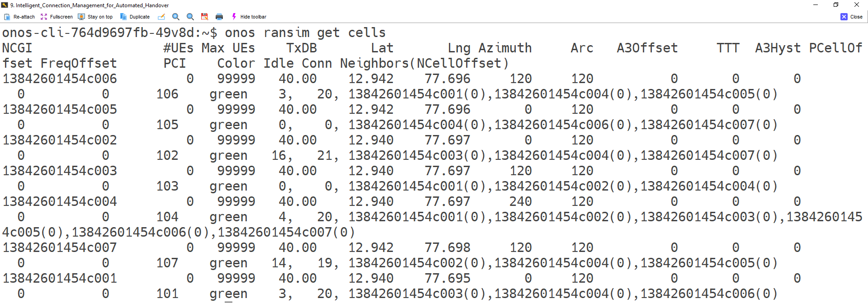Zoom in using the magnifier plus icon
This screenshot has height=303, width=868.
tap(176, 17)
